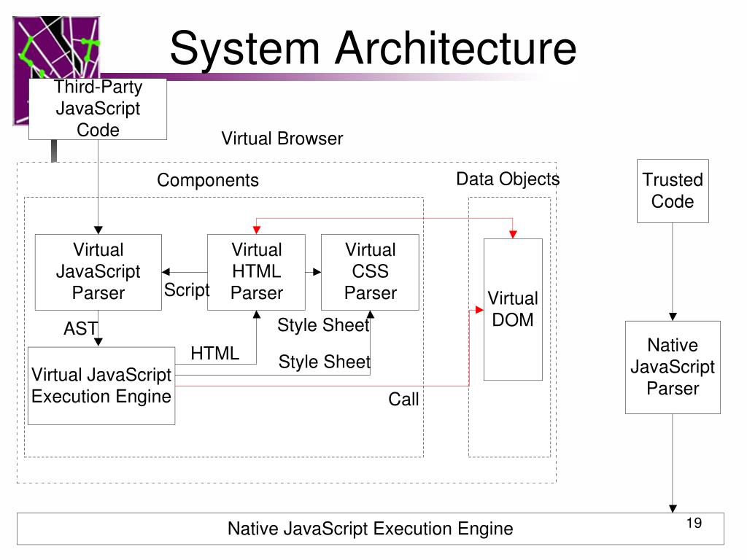
Task: Select the Virtual HTML Parser box
Action: click(x=256, y=272)
